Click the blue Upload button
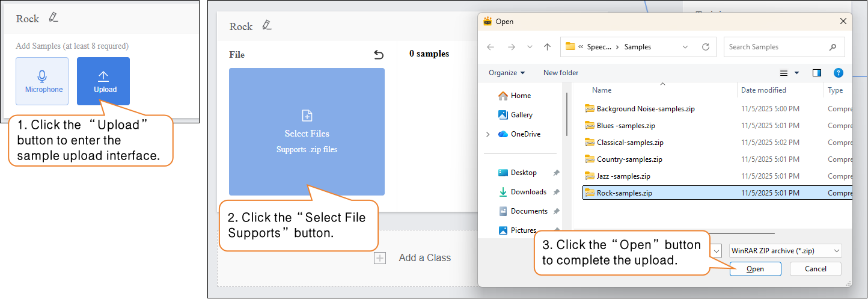Viewport: 868px width, 299px height. (103, 81)
